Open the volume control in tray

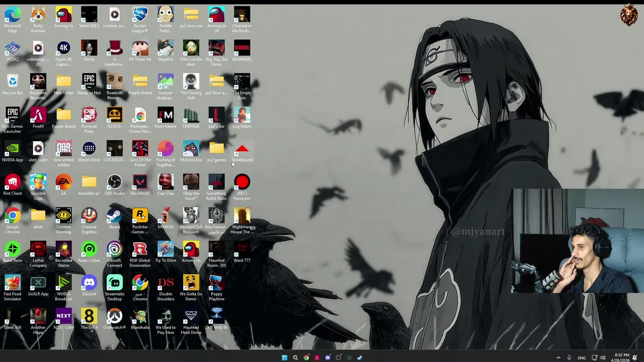pos(603,357)
